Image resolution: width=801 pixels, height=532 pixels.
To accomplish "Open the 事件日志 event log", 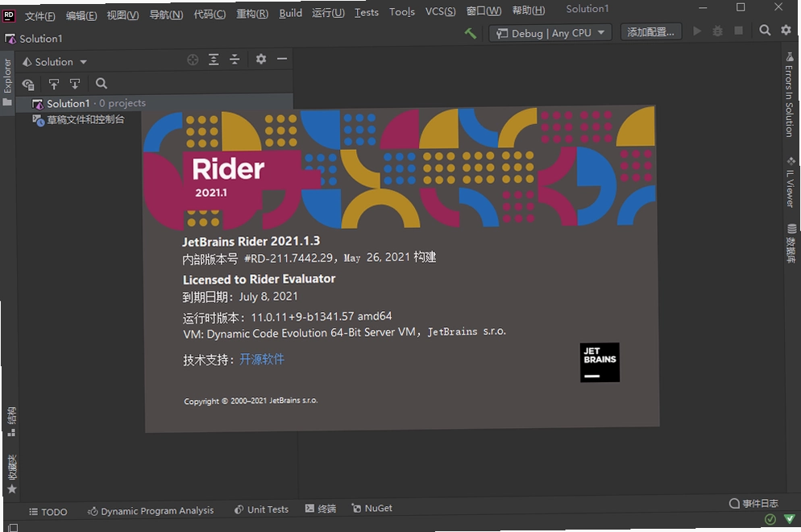I will [753, 503].
